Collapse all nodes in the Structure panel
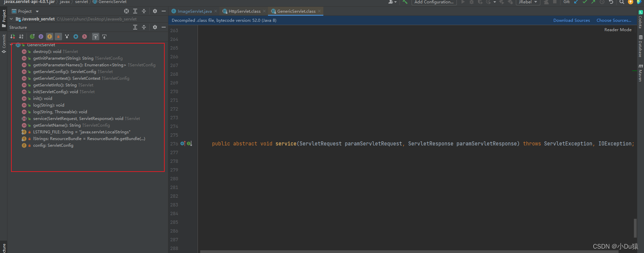 point(144,27)
